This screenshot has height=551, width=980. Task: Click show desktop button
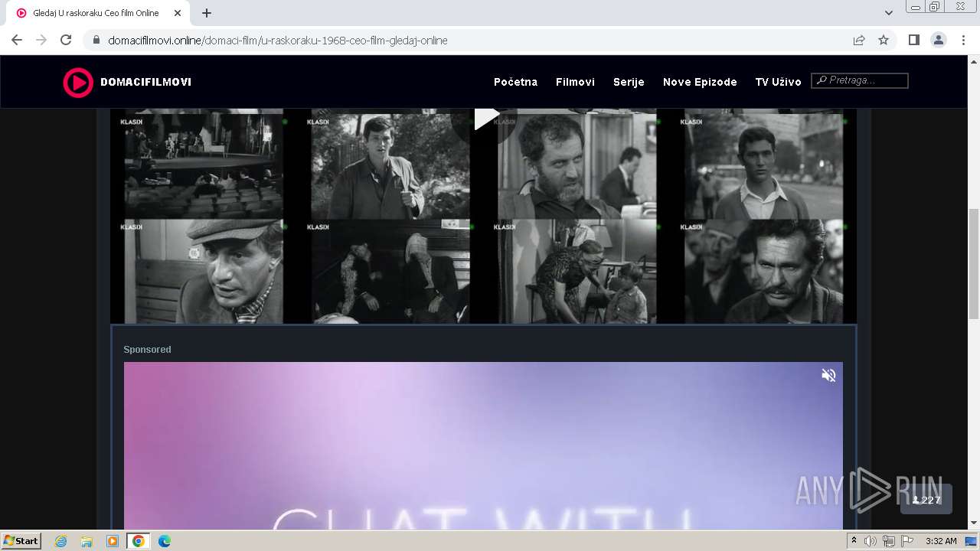[x=972, y=541]
